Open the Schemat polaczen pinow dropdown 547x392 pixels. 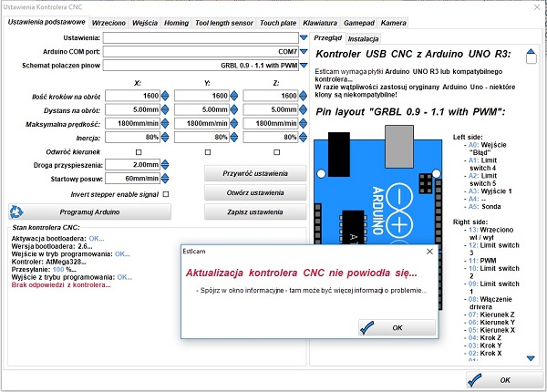pos(304,66)
